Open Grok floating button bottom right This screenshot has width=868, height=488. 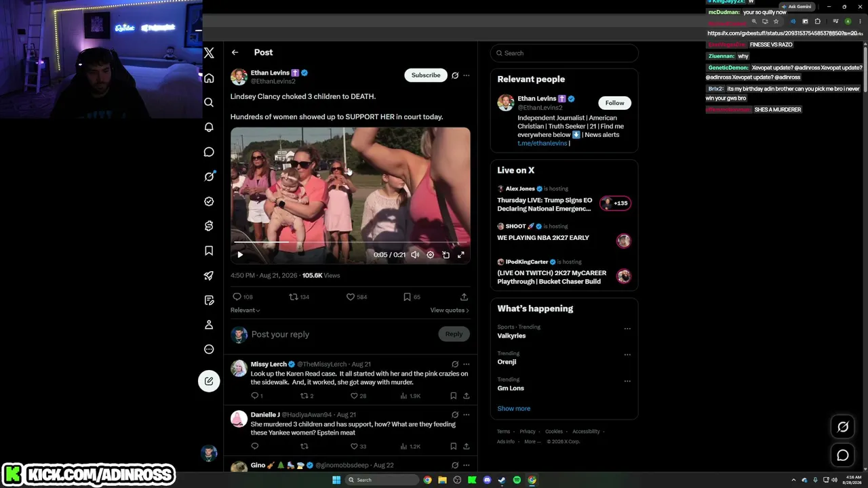click(x=843, y=427)
